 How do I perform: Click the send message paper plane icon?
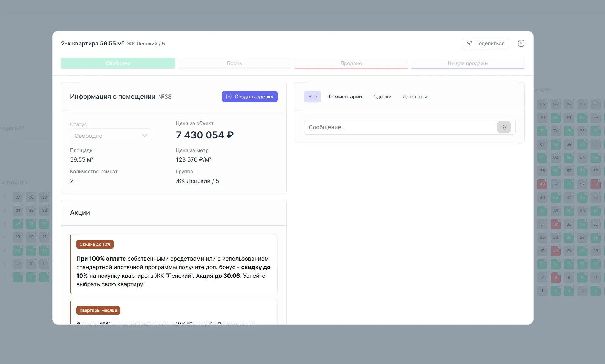(x=504, y=127)
